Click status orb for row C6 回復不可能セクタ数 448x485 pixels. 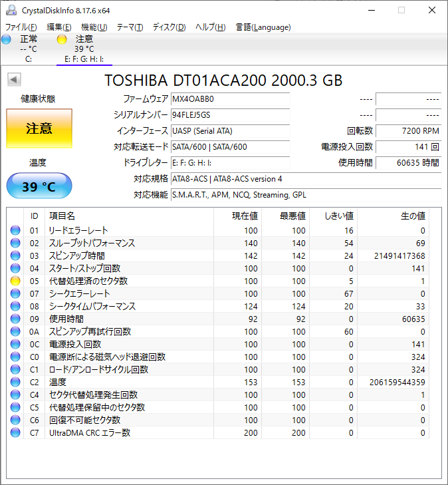pyautogui.click(x=15, y=420)
